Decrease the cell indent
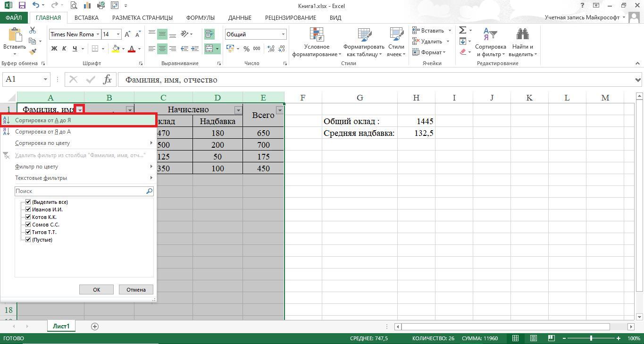 tap(184, 49)
